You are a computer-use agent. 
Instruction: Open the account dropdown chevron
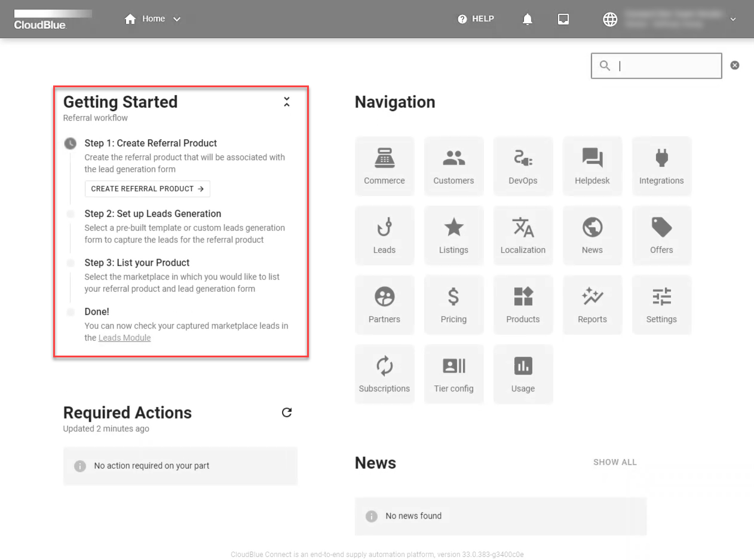click(733, 19)
